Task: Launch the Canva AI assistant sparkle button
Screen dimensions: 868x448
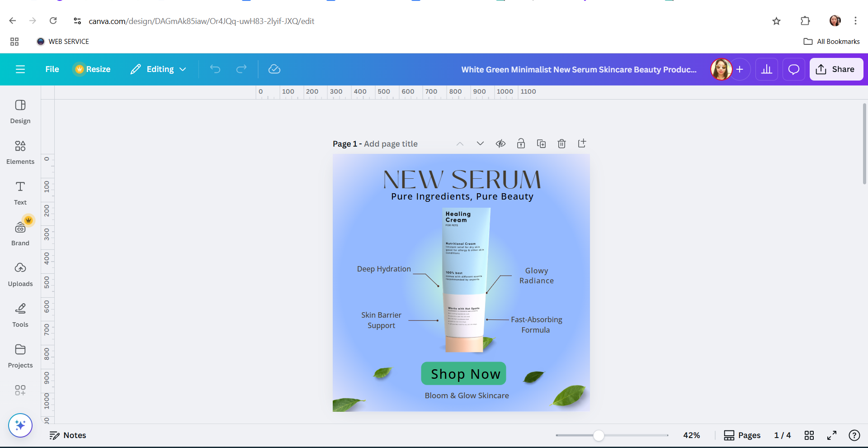Action: [20, 425]
